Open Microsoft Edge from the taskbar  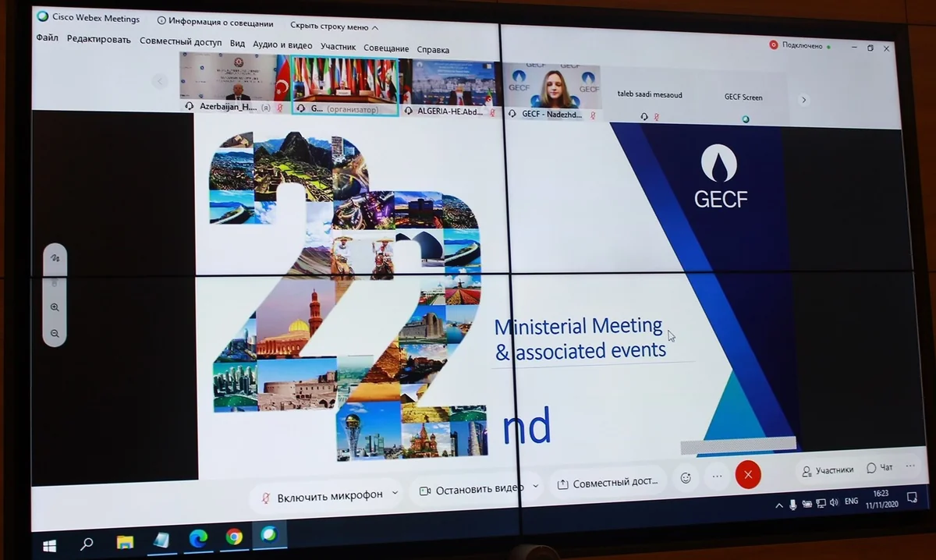(x=197, y=537)
